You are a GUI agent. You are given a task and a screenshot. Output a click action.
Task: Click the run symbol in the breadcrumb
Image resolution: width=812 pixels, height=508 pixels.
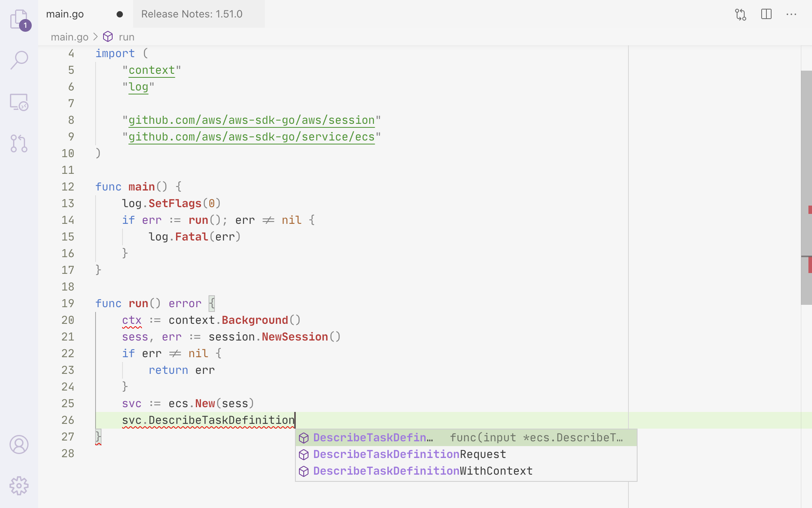point(126,37)
